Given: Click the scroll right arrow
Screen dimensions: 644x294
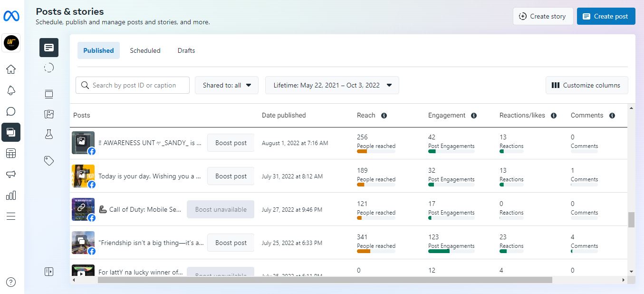Looking at the screenshot, I should 624,280.
